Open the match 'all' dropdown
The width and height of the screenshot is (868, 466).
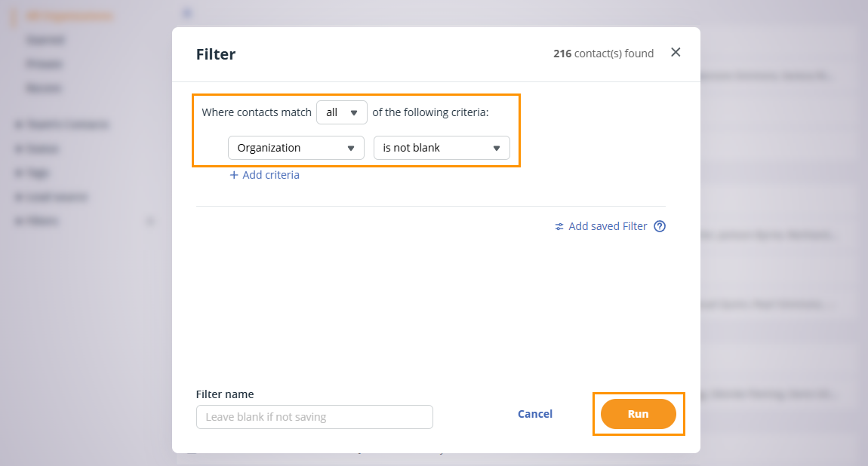342,112
